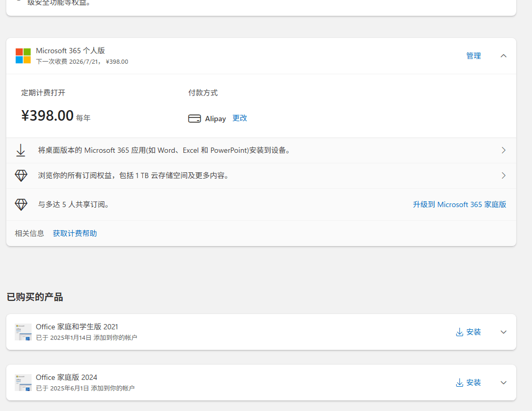Viewport: 532px width, 411px height.
Task: Expand Office 家庭和学生版 2021 details chevron
Action: (504, 332)
